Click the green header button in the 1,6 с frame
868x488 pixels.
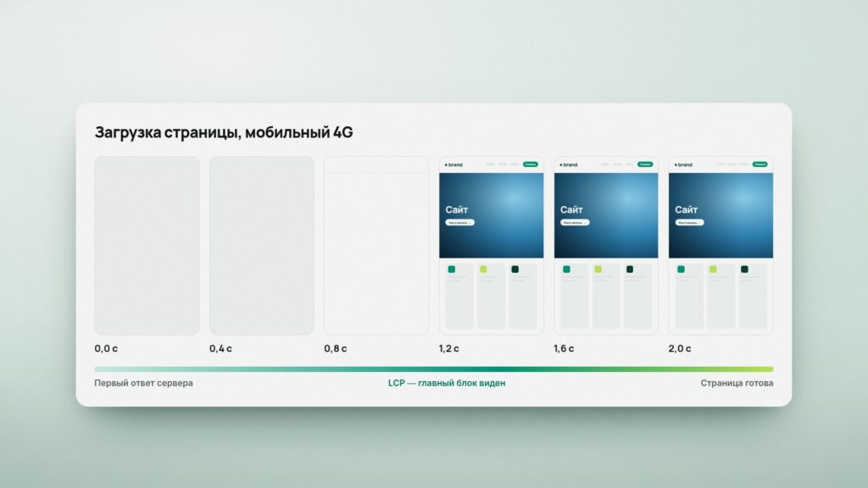point(645,164)
